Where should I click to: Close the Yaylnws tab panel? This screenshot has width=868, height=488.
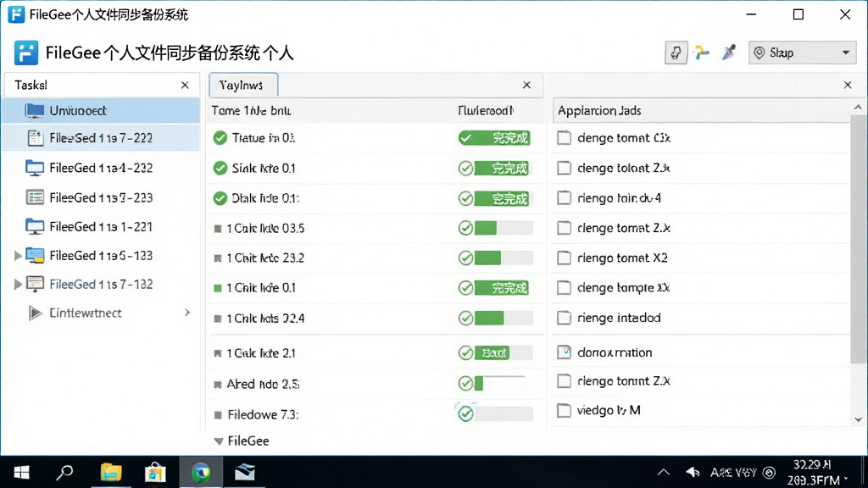coord(526,86)
